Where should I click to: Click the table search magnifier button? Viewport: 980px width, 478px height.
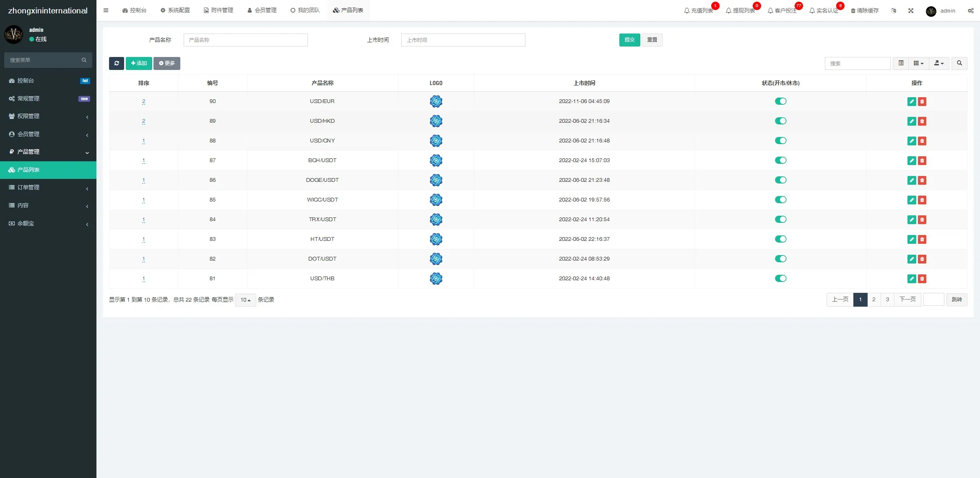point(959,63)
